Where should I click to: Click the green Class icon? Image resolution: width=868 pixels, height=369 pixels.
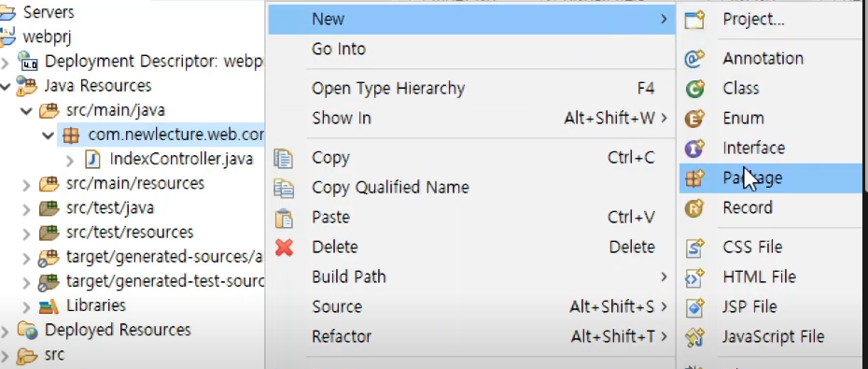click(x=694, y=88)
